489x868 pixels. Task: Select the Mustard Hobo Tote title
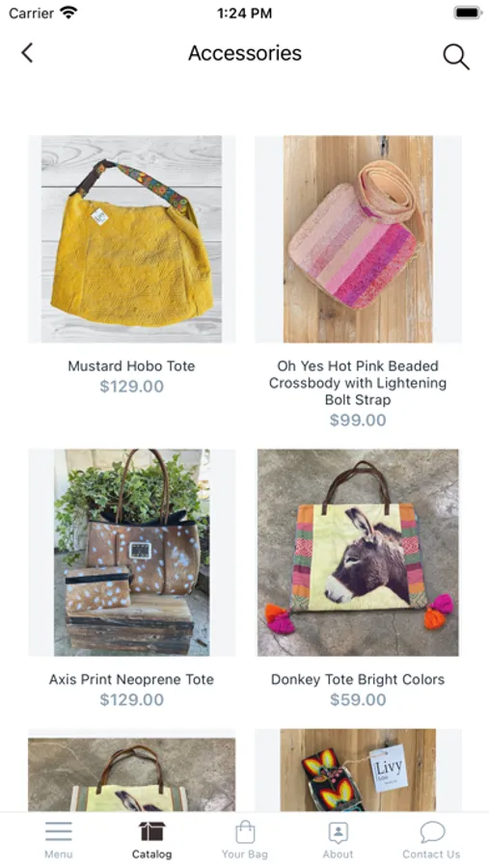coord(132,366)
